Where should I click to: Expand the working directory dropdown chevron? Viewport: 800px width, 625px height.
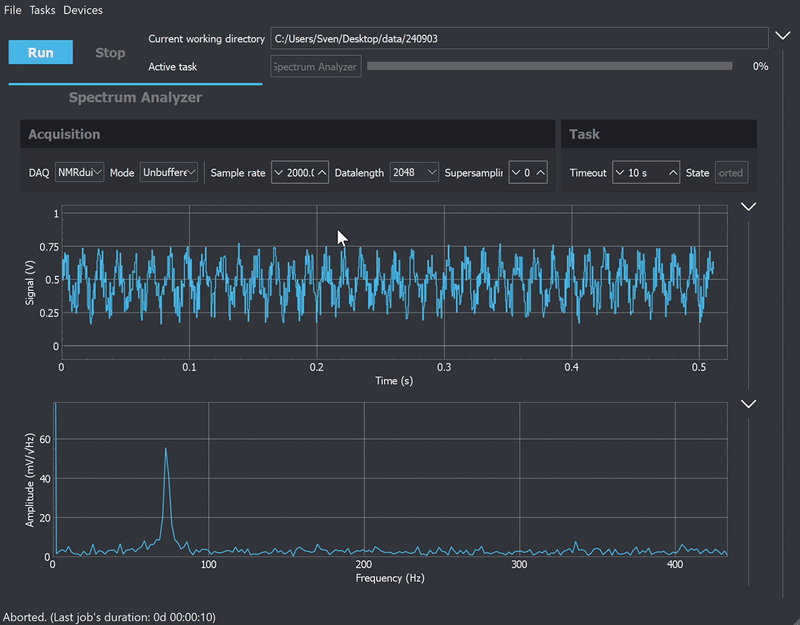(783, 37)
